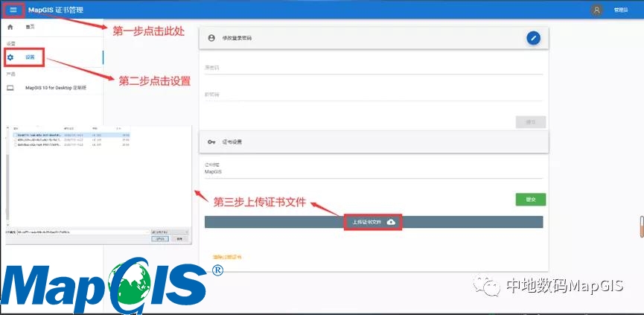Image resolution: width=644 pixels, height=315 pixels.
Task: Click the user avatar icon in header
Action: (x=597, y=10)
